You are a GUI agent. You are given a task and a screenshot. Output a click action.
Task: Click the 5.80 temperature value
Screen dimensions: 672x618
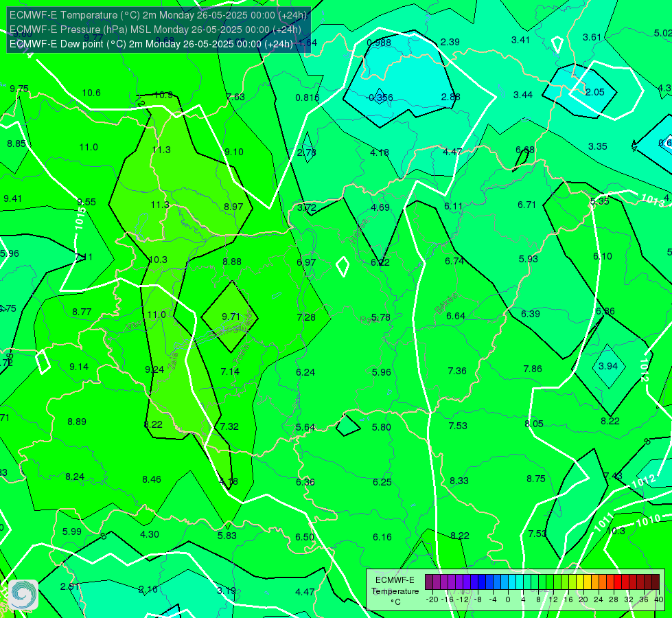coord(382,427)
